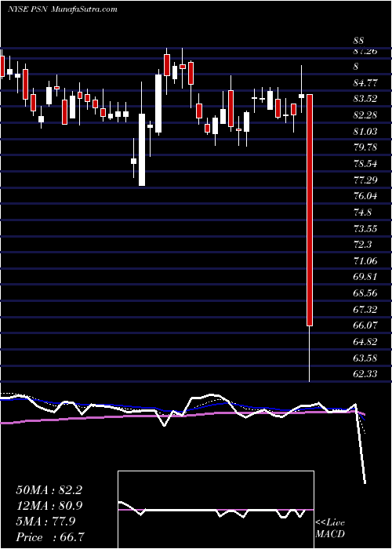This screenshot has width=392, height=549.
Task: Click the <<Live MACD label
Action: pos(330,528)
